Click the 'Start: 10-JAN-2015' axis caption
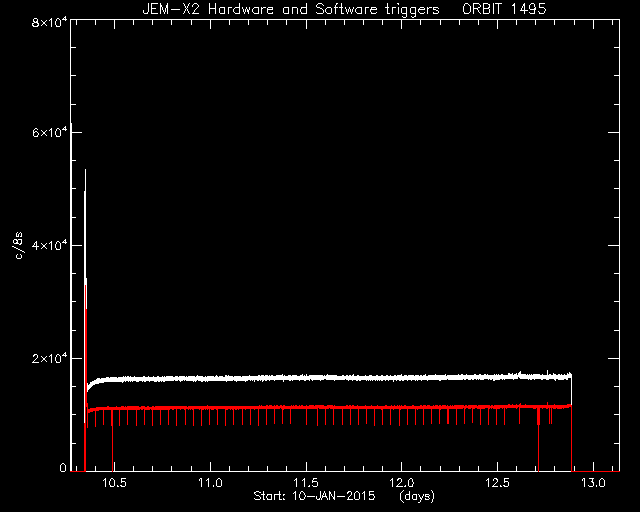 [314, 496]
